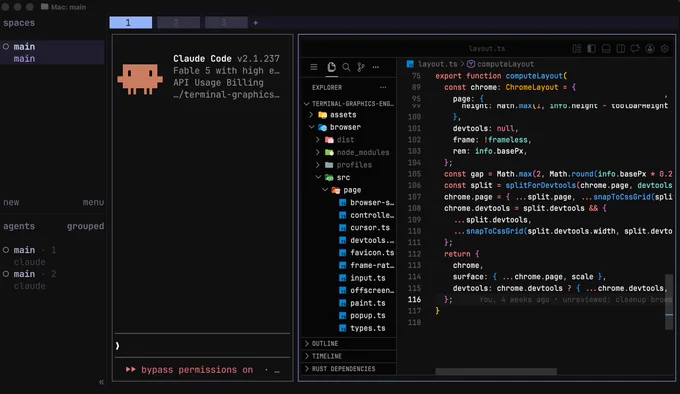Toggle the grouped agents view
Viewport: 680px width, 394px height.
[x=85, y=226]
